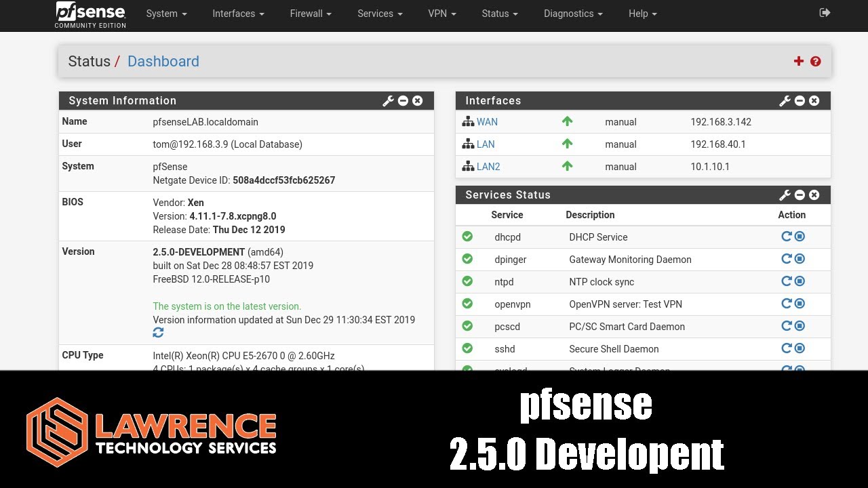This screenshot has height=488, width=868.
Task: Click the LAN2 network interface icon
Action: 468,166
